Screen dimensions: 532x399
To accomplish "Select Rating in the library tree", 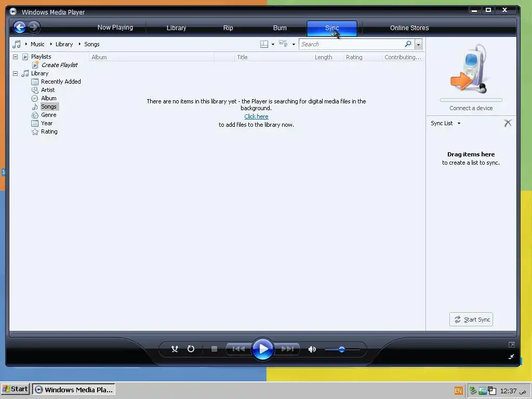I will click(49, 131).
